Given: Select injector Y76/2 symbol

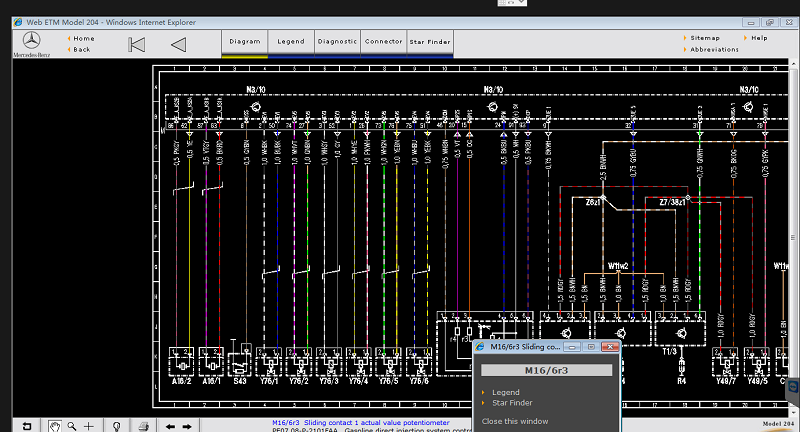Looking at the screenshot, I should pyautogui.click(x=299, y=362).
